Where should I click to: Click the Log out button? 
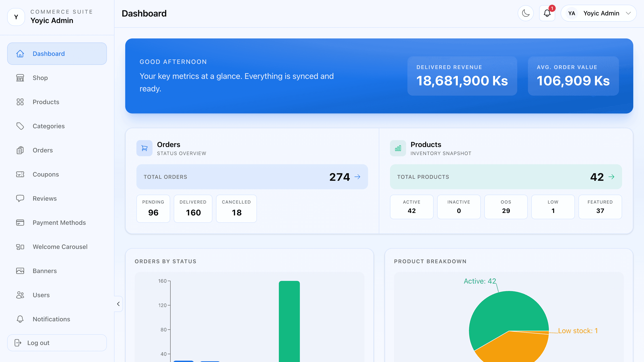(57, 343)
